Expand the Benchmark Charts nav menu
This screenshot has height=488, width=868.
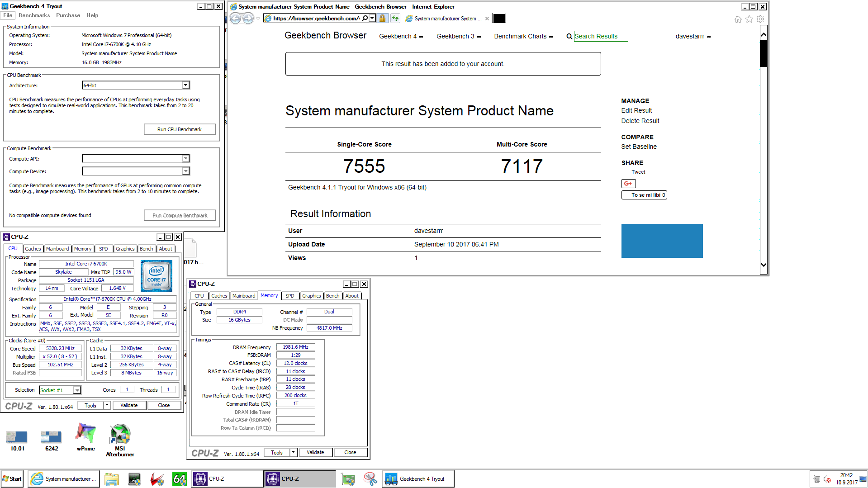click(523, 36)
